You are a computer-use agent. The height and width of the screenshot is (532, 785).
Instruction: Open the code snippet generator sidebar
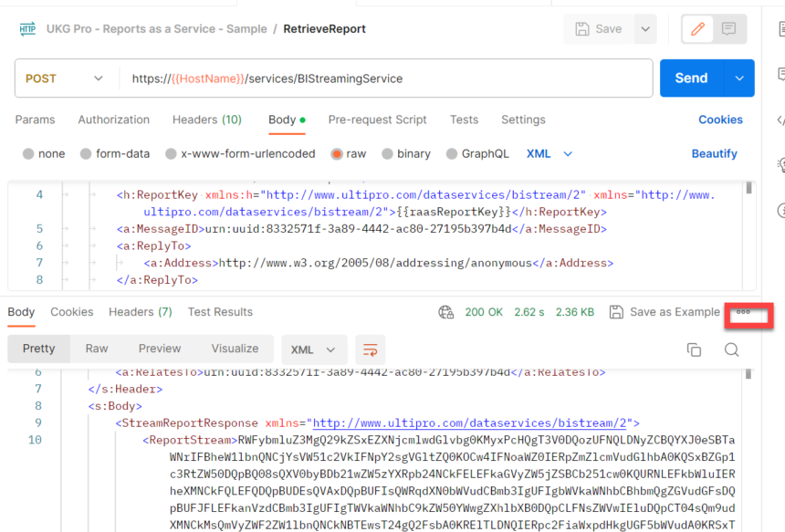point(778,118)
